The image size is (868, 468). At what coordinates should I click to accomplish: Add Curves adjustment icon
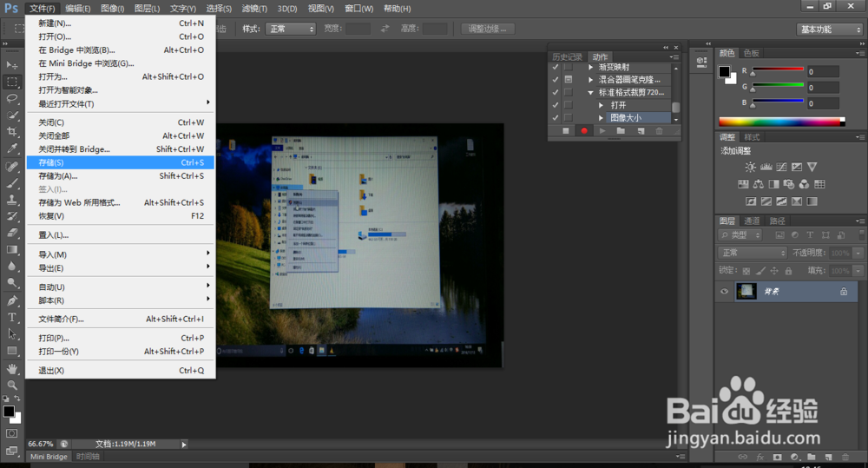tap(781, 167)
